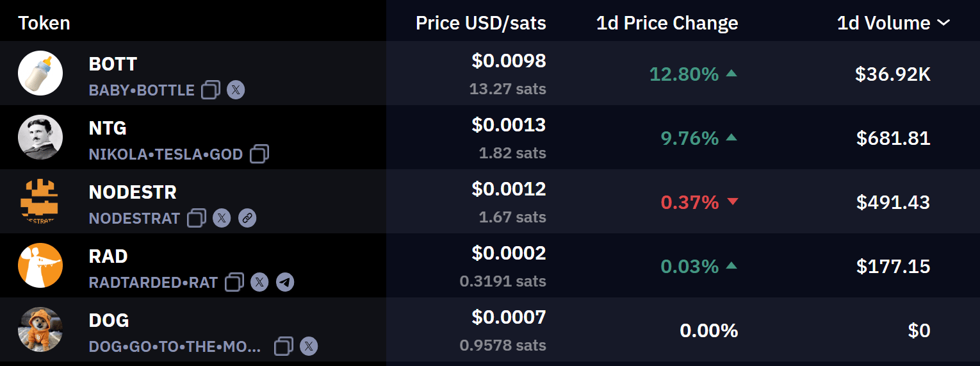Open RAD's Telegram icon
980x366 pixels.
click(285, 282)
